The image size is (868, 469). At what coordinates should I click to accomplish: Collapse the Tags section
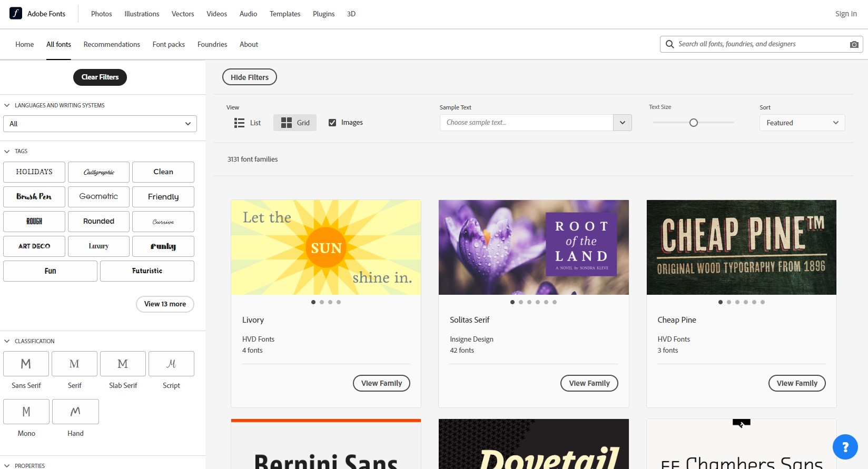click(7, 151)
